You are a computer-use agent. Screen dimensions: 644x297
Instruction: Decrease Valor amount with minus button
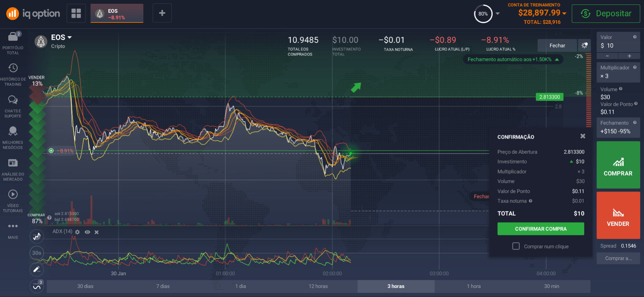pos(607,56)
